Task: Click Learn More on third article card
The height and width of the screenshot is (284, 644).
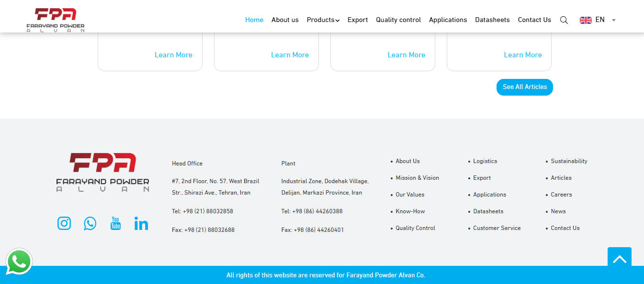Action: [x=407, y=55]
